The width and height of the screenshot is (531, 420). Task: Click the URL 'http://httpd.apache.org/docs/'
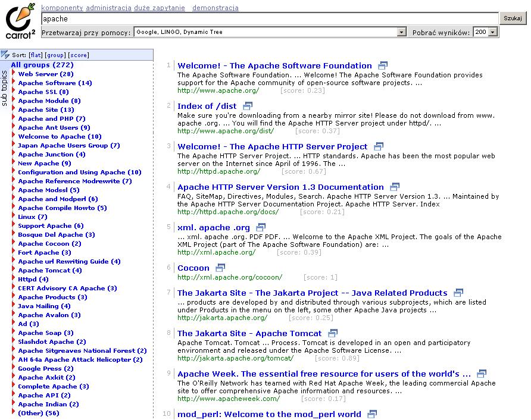click(x=228, y=212)
